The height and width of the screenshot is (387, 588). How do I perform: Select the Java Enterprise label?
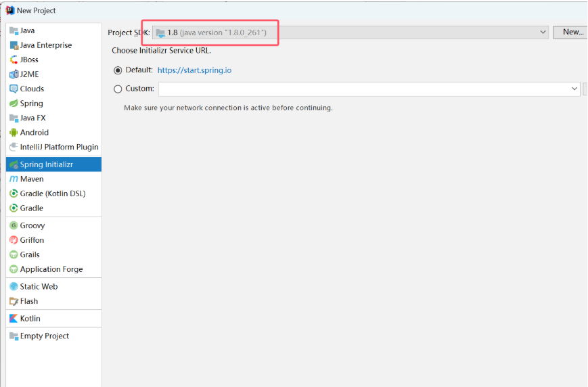(x=46, y=45)
